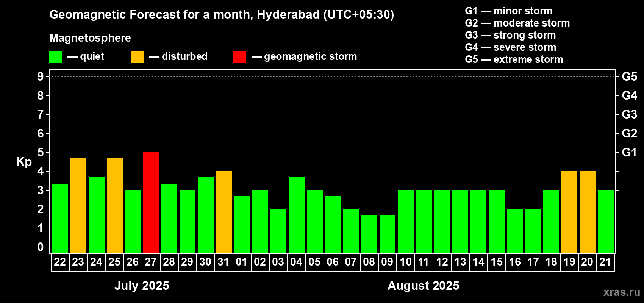Select the green bar for July 30
The image size is (644, 303).
point(206,215)
